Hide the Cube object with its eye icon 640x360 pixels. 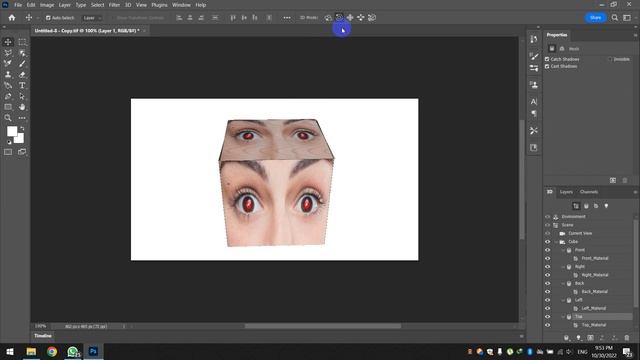(x=548, y=242)
